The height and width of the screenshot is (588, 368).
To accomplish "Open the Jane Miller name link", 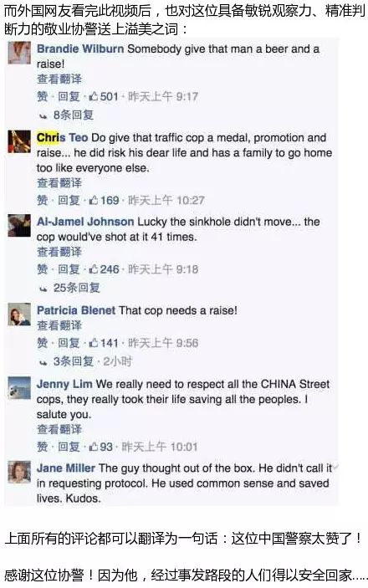I will [x=66, y=468].
